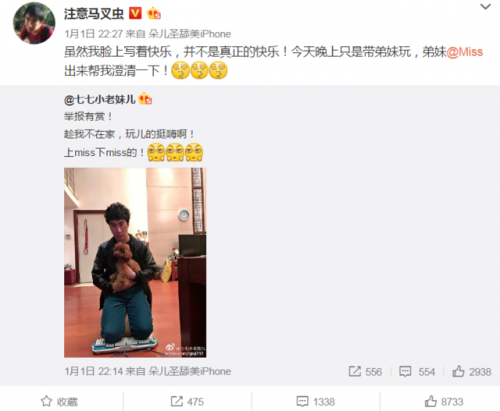
Task: Open the 1月1日 22:27 post timestamp
Action: click(x=94, y=34)
